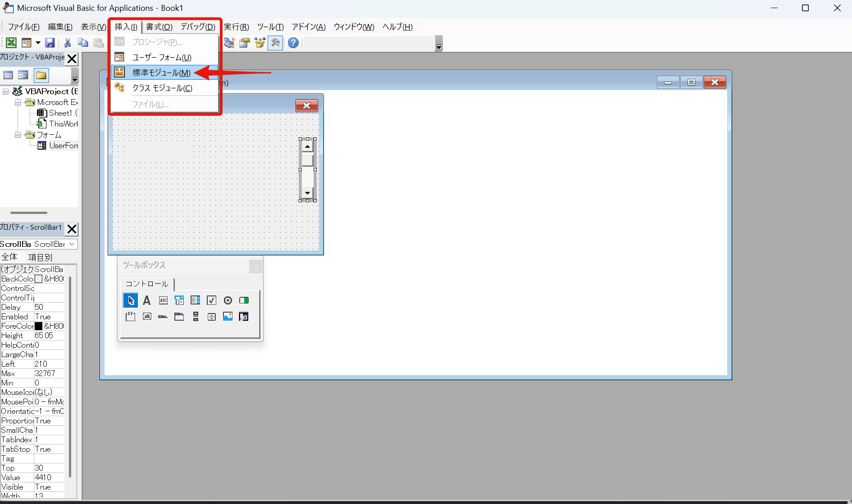
Task: Open the ツール(T) menu
Action: point(270,27)
